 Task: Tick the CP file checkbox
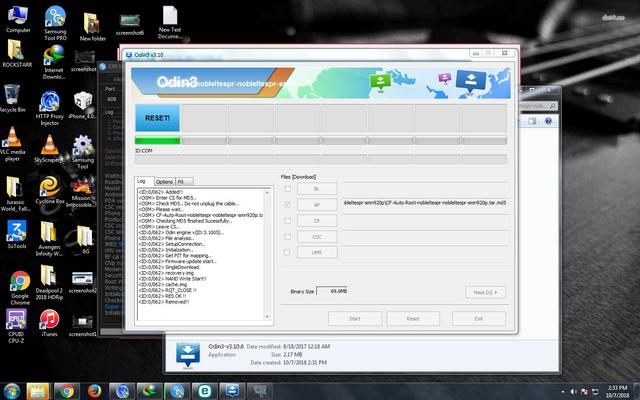tap(288, 220)
